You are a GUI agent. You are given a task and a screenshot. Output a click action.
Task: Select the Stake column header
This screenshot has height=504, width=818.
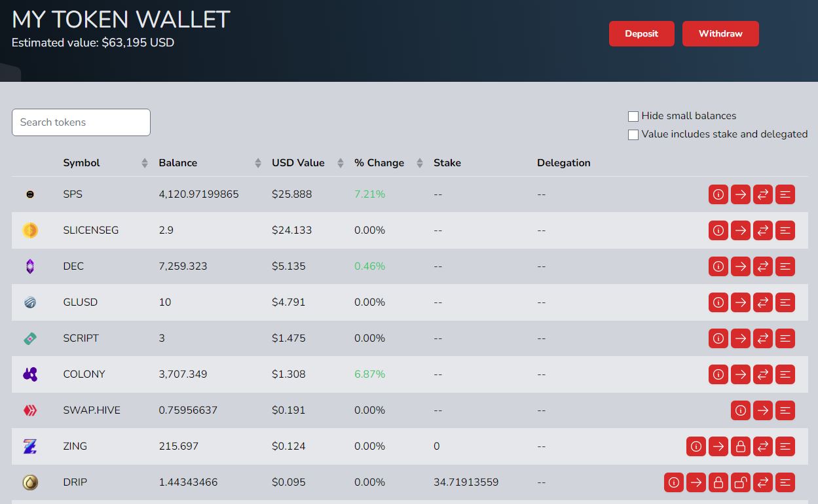coord(447,163)
